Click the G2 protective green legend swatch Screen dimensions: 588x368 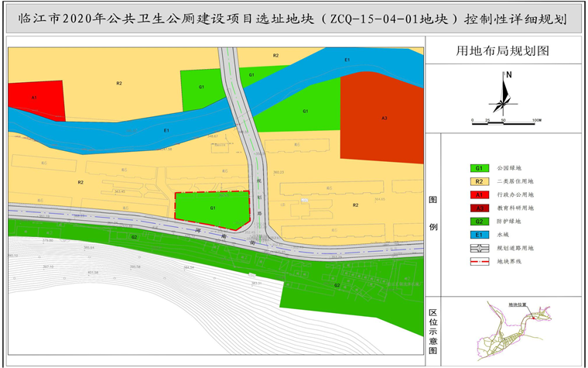(479, 221)
